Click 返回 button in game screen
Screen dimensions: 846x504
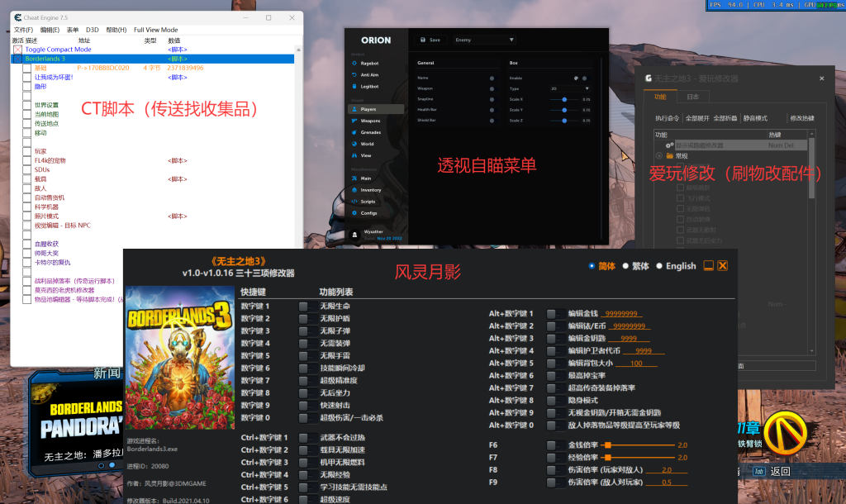point(780,472)
